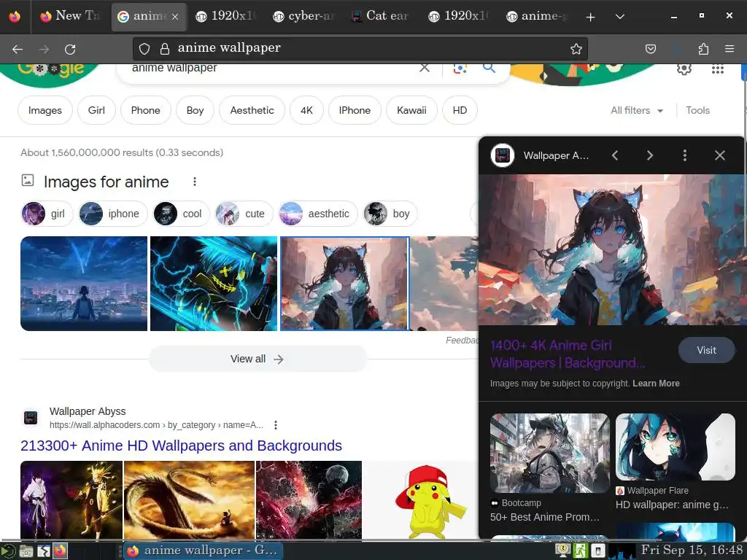Search by image with Google Lens icon
The width and height of the screenshot is (747, 560).
click(x=460, y=68)
